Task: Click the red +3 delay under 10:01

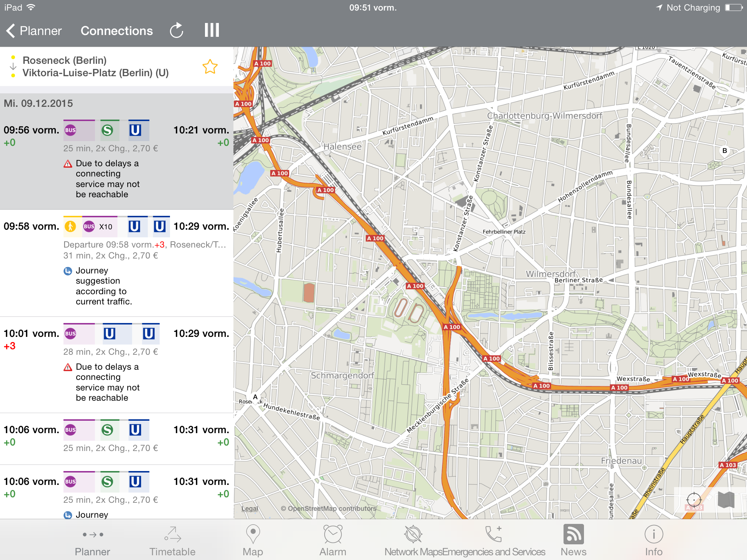Action: tap(10, 346)
